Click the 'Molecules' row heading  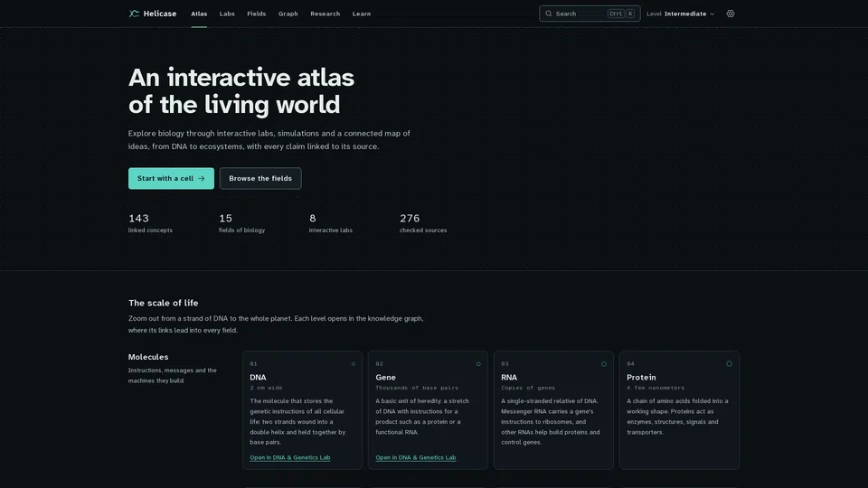tap(148, 357)
